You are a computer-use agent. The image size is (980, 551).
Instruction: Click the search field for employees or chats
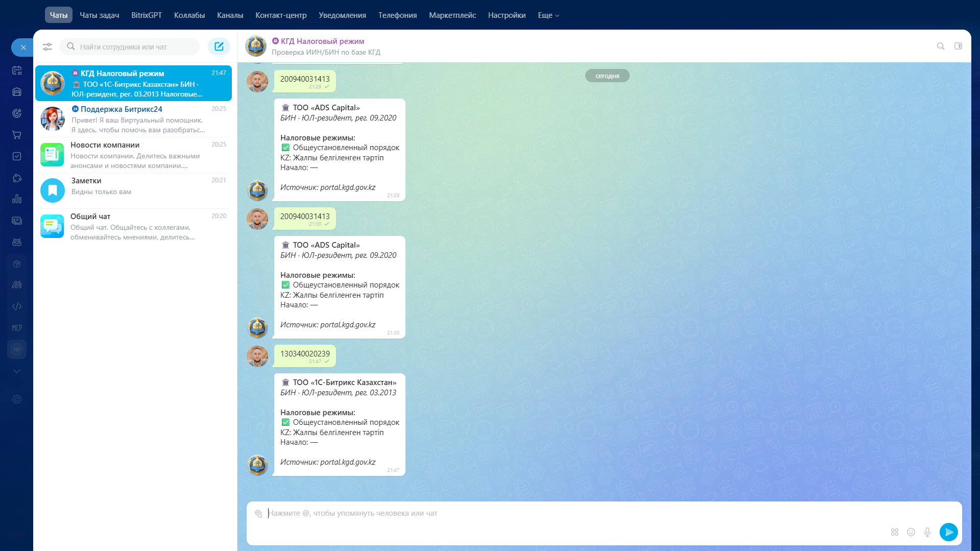tap(130, 47)
